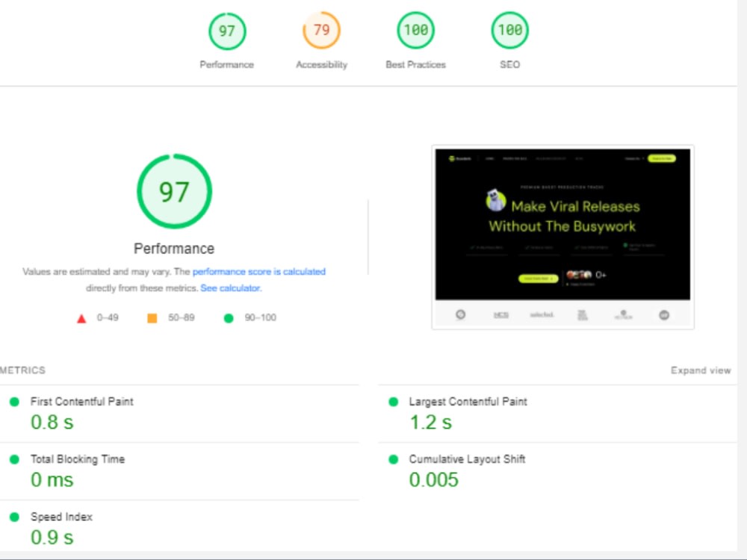Viewport: 747px width, 560px height.
Task: Open the SEO score gauge showing 100
Action: pyautogui.click(x=509, y=31)
